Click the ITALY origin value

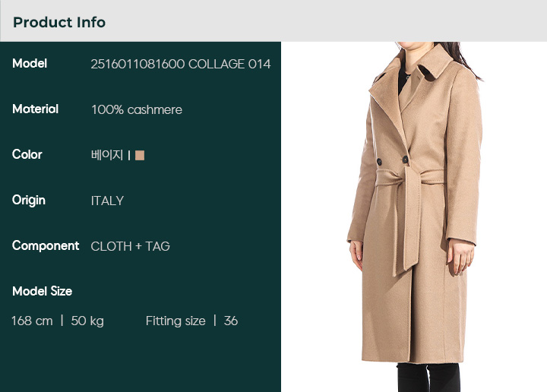click(107, 201)
